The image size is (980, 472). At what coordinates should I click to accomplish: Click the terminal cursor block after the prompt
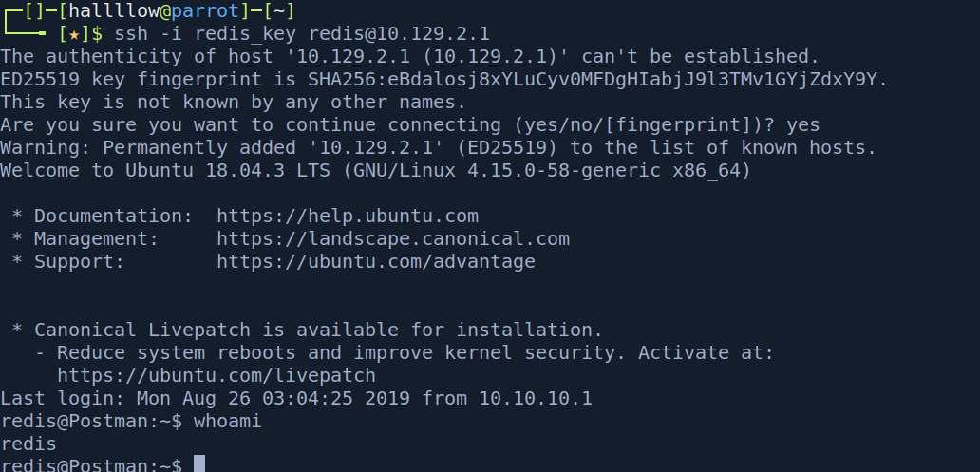point(199,464)
